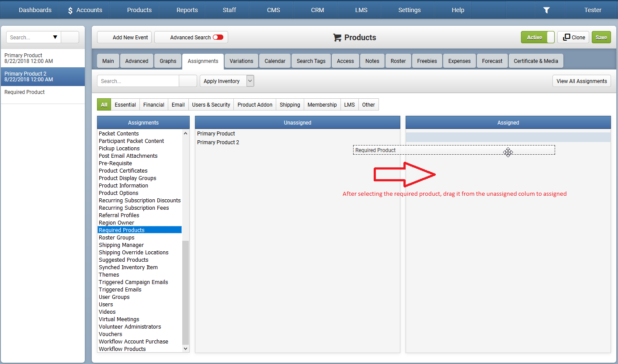Filter assignments by Email
The height and width of the screenshot is (364, 618).
(178, 104)
